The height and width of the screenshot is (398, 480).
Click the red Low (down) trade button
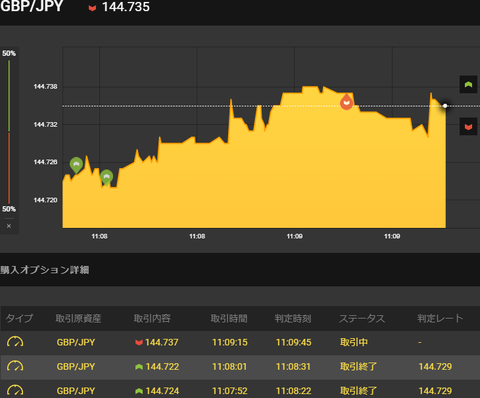tap(468, 127)
